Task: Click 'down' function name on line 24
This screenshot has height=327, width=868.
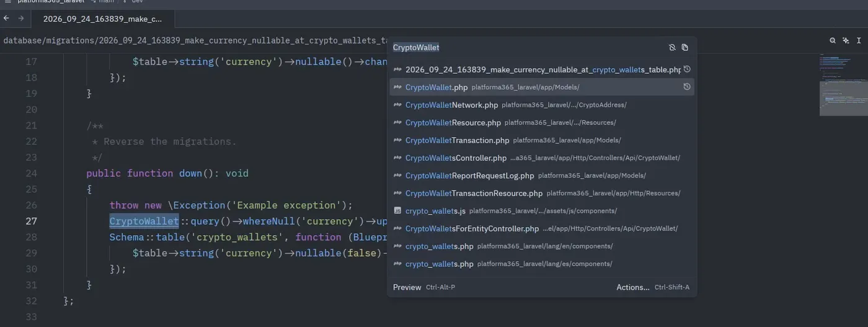Action: click(x=190, y=173)
